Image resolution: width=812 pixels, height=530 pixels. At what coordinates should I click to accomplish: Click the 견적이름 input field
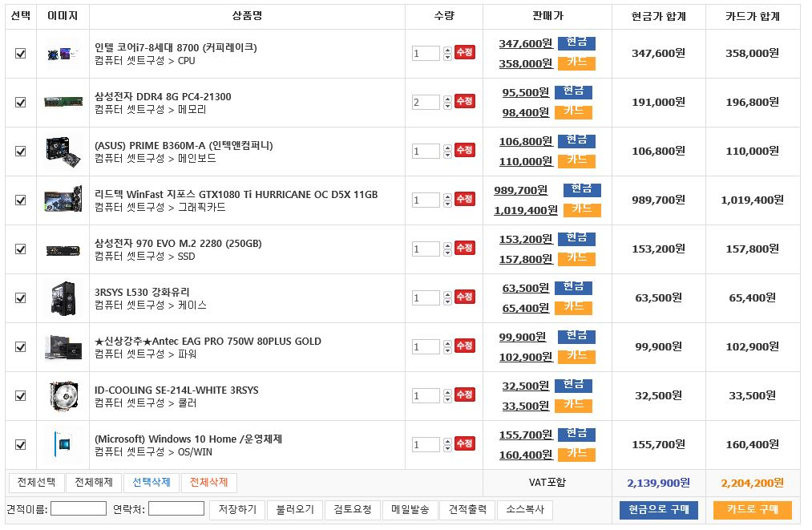click(79, 509)
